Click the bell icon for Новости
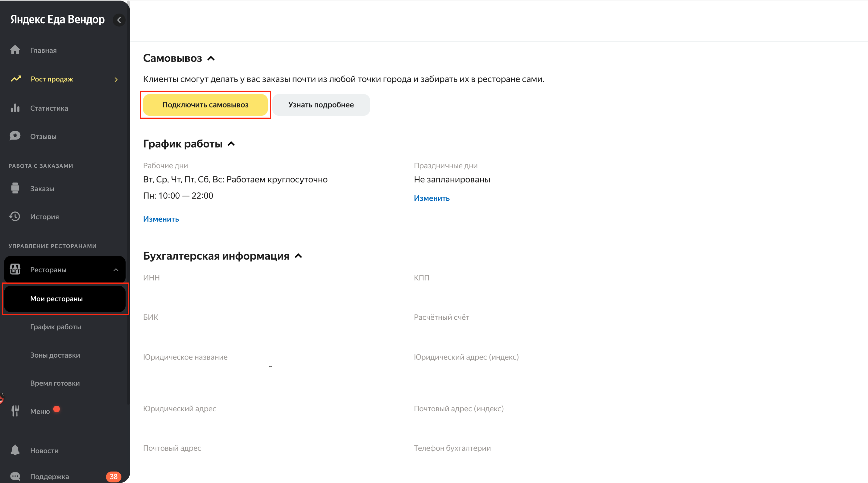Image resolution: width=868 pixels, height=483 pixels. click(15, 450)
